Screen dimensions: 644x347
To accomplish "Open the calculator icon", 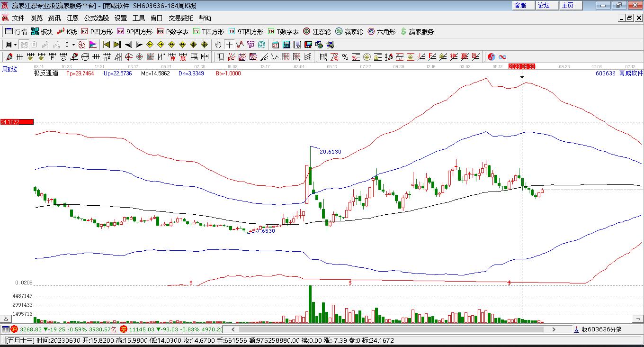I will pyautogui.click(x=286, y=45).
